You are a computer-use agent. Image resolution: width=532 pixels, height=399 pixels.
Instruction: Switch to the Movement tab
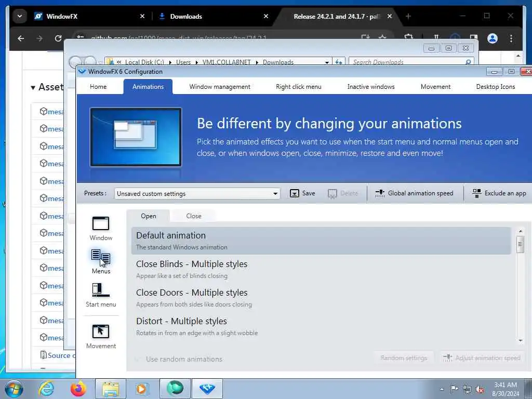pos(435,87)
